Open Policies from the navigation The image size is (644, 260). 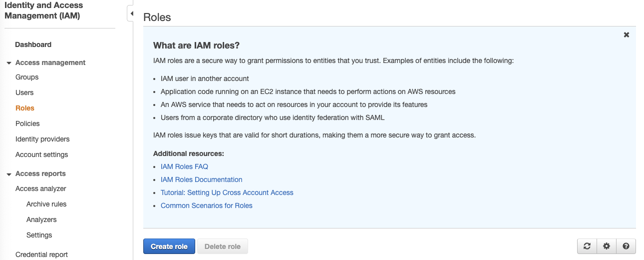(x=27, y=123)
